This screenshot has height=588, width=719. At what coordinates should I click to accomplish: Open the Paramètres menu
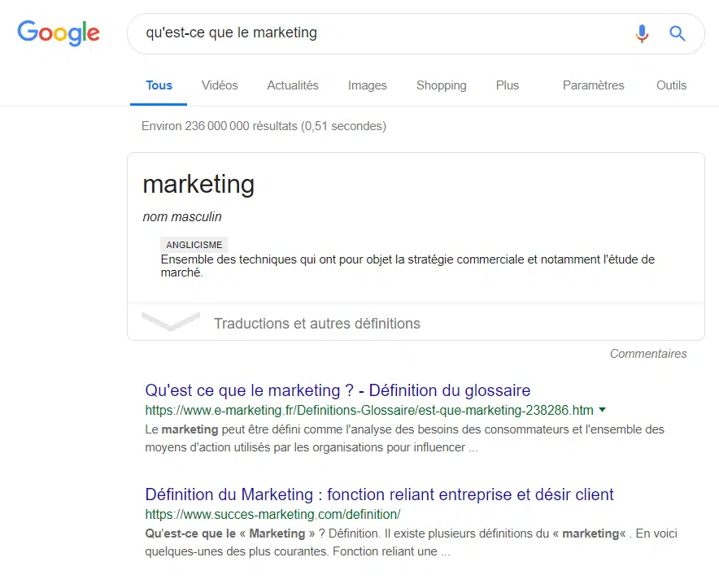(594, 85)
